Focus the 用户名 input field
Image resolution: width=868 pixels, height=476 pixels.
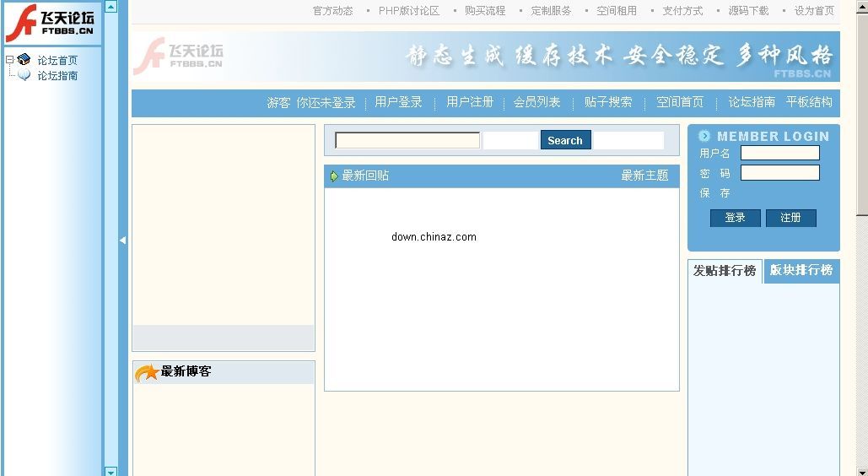point(779,153)
